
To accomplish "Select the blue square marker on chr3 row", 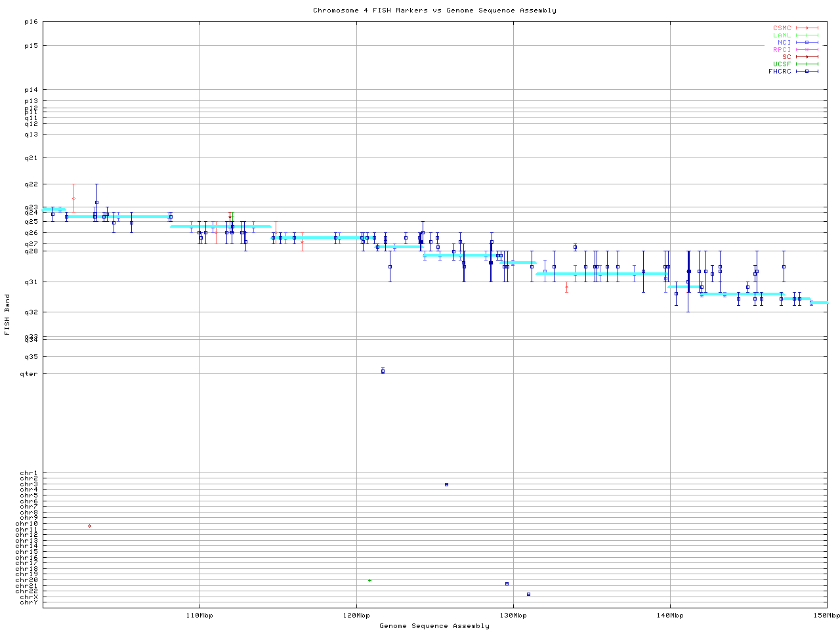I will [446, 484].
